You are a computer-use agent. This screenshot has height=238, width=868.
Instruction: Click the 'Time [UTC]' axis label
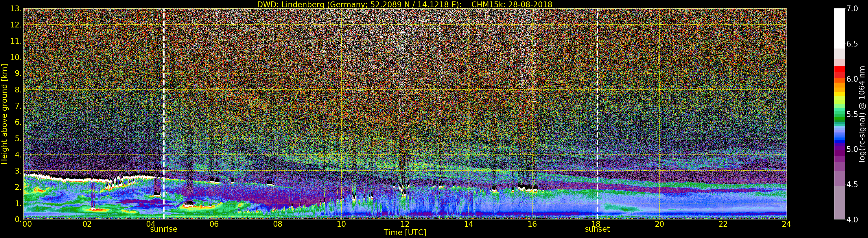click(x=405, y=233)
